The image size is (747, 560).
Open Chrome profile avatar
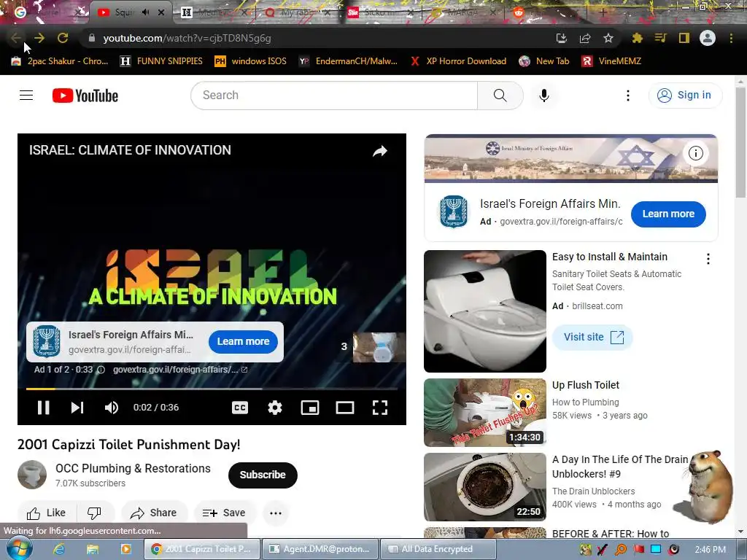(708, 38)
